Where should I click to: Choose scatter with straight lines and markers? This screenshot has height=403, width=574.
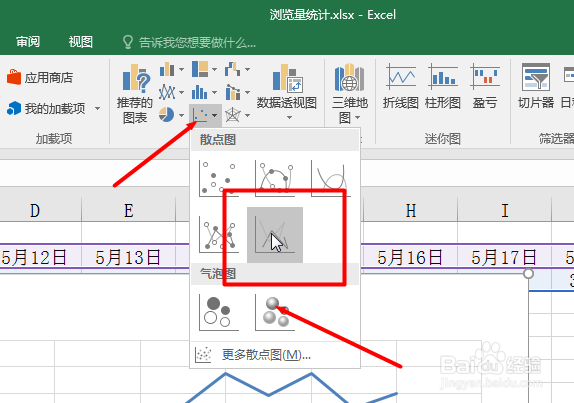(219, 235)
